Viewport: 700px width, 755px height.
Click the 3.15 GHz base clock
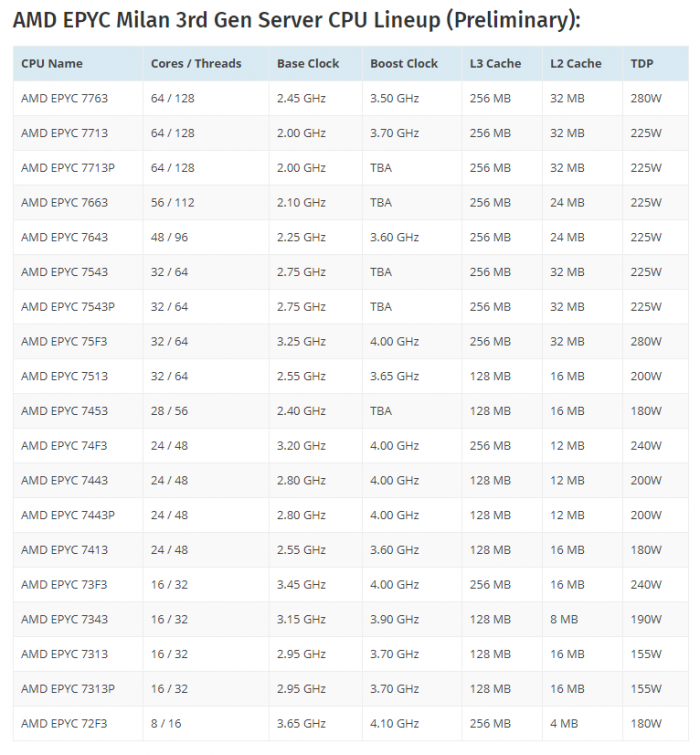click(x=301, y=619)
